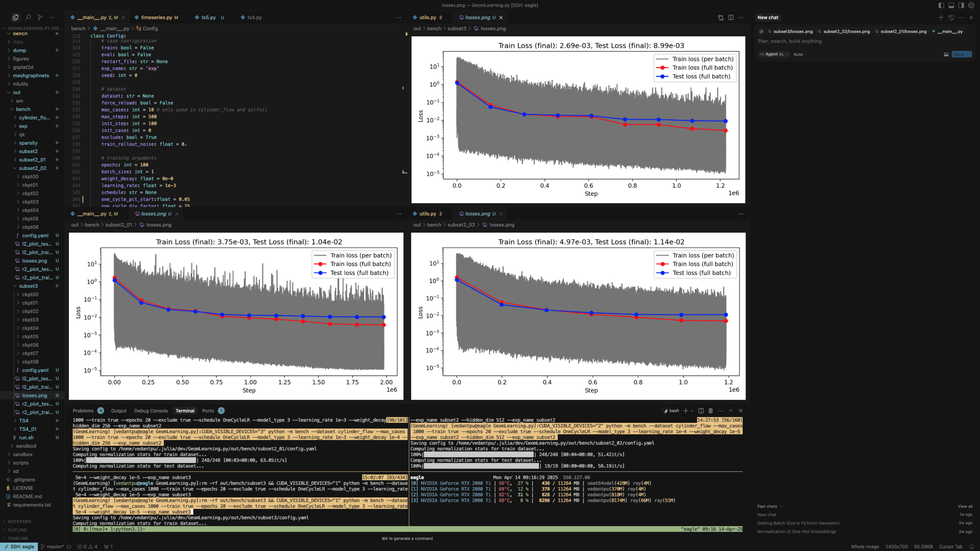Toggle the secondary sidebar layout button

pos(961,5)
